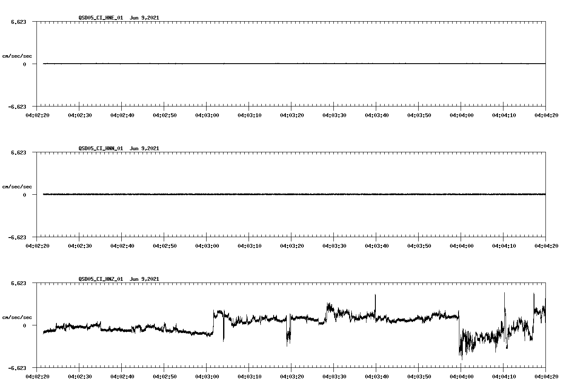
Task: Click 04:02:20 time label on HNN chart
Action: (37, 246)
